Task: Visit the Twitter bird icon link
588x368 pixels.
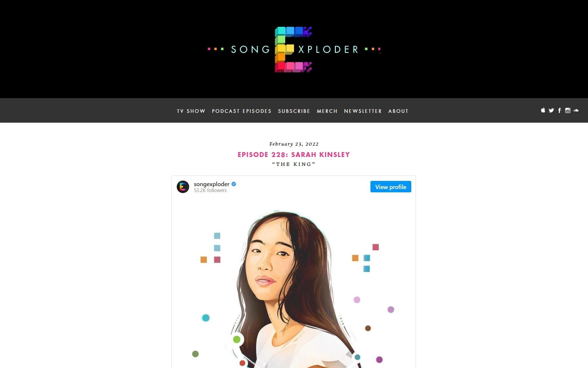Action: tap(551, 111)
